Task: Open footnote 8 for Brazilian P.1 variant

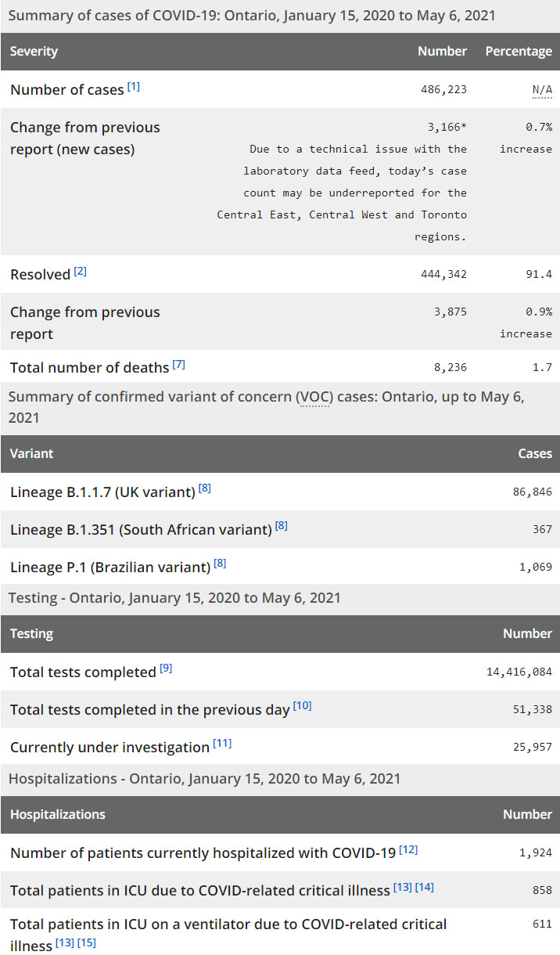Action: tap(220, 563)
